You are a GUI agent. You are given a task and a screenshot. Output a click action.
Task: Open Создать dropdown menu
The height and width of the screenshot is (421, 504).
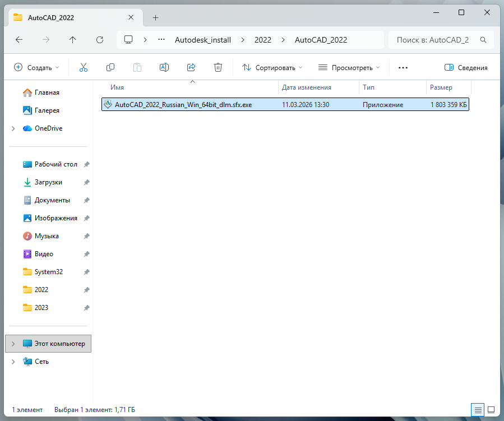point(36,67)
